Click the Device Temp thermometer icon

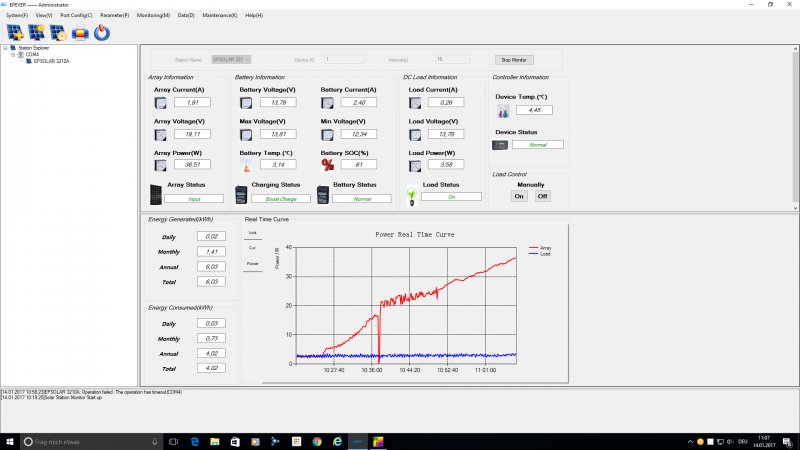point(503,111)
